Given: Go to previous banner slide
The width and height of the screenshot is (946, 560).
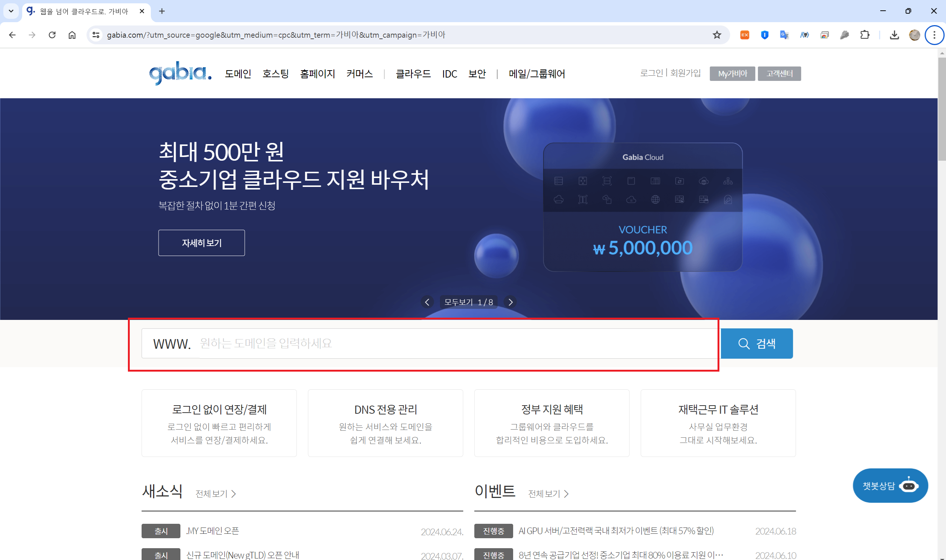Looking at the screenshot, I should (427, 302).
